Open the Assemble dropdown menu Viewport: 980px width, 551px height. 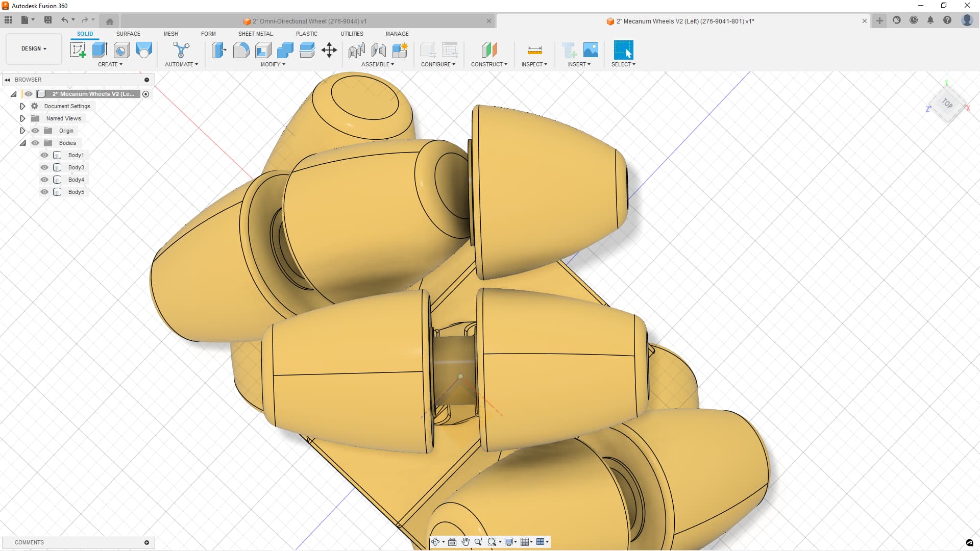(378, 64)
